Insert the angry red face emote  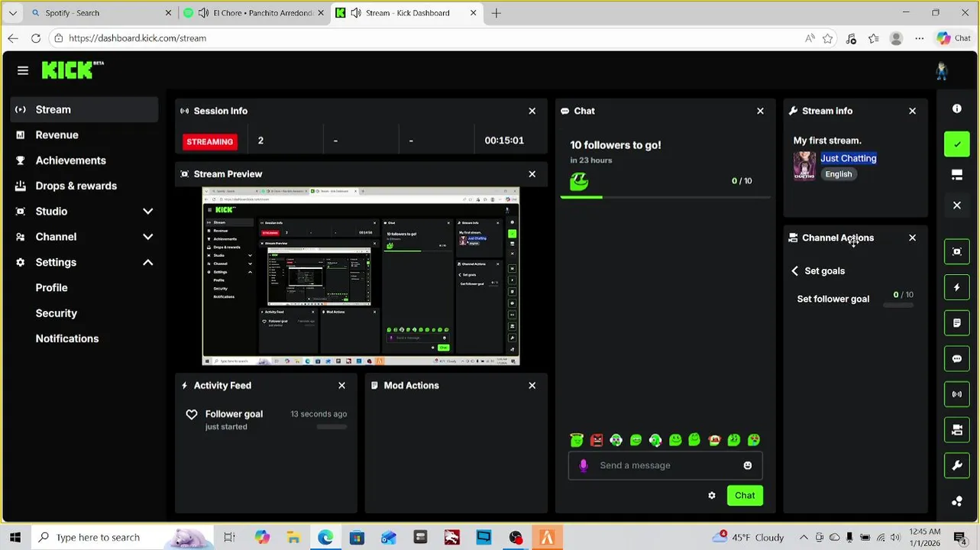(597, 440)
